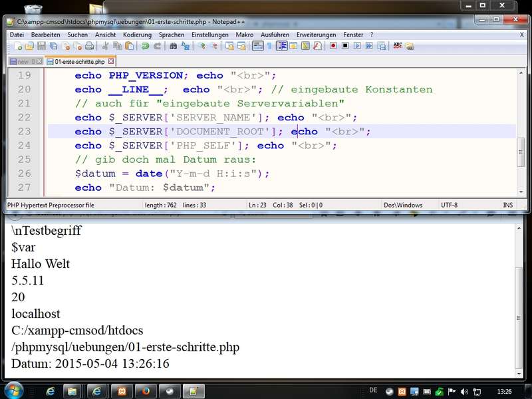Image resolution: width=532 pixels, height=399 pixels.
Task: Open the Einstellungen menu
Action: (209, 35)
